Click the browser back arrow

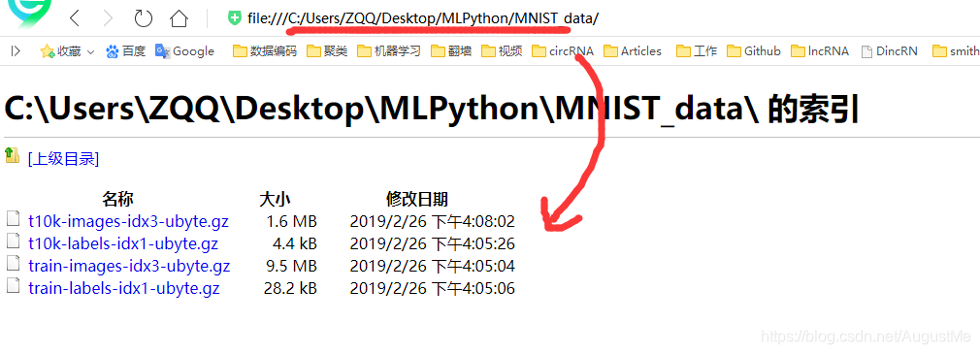[75, 18]
